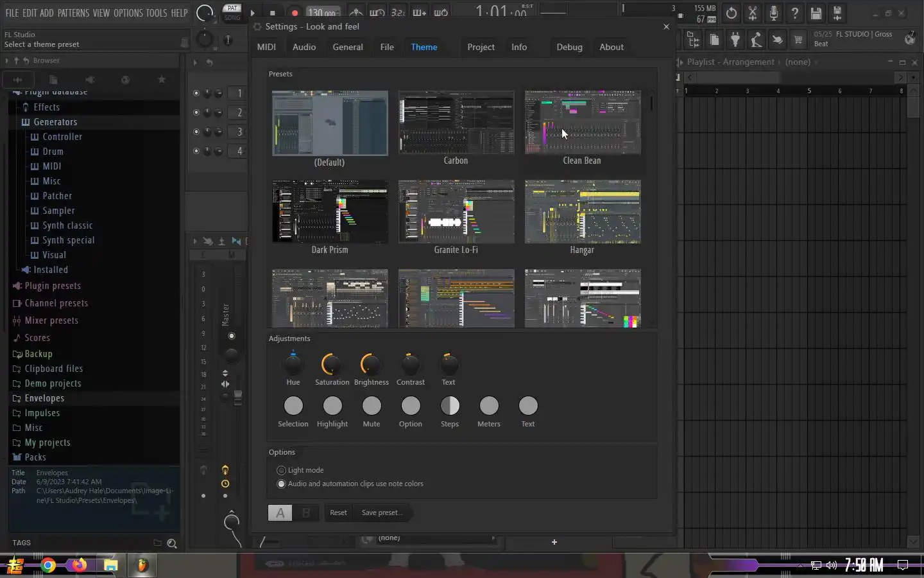
Task: Switch to the General settings tab
Action: point(348,47)
